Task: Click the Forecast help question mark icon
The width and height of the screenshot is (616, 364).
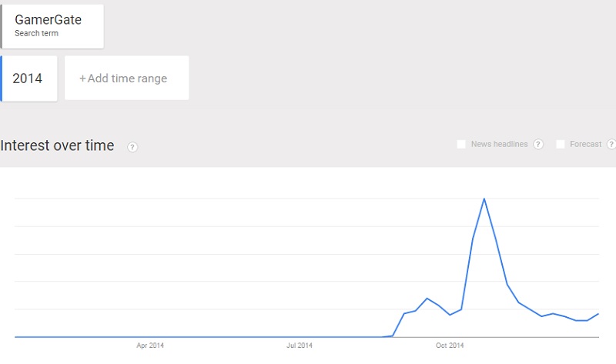Action: point(611,144)
